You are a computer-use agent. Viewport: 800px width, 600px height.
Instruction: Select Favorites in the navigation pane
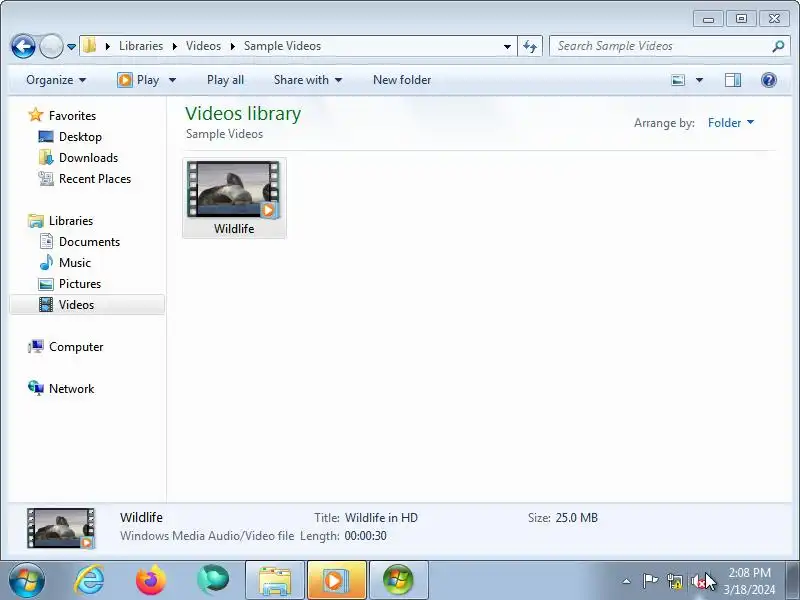(72, 116)
